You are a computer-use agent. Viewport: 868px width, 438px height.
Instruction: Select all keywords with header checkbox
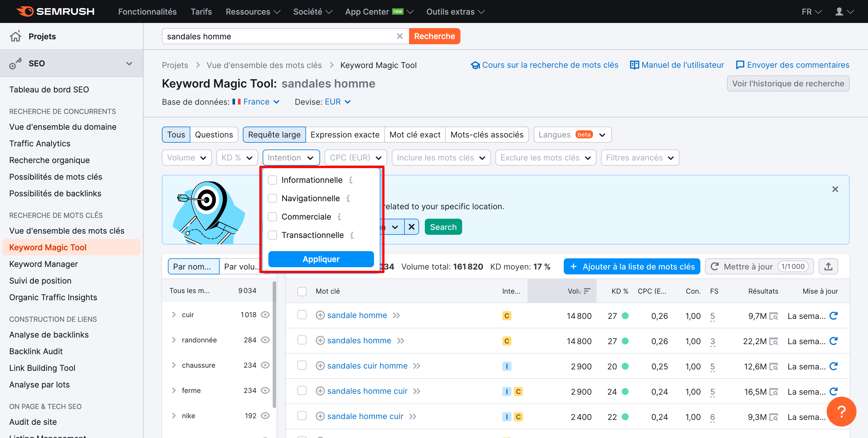(302, 291)
